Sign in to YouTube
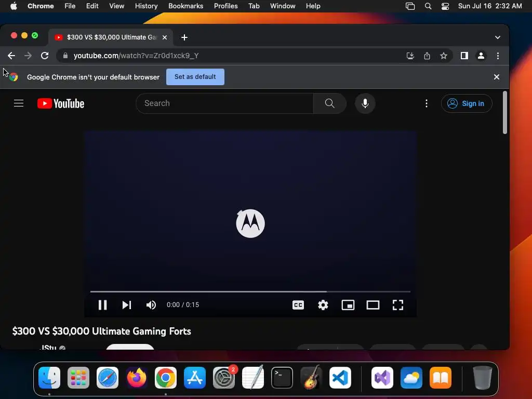This screenshot has height=399, width=532. coord(467,103)
